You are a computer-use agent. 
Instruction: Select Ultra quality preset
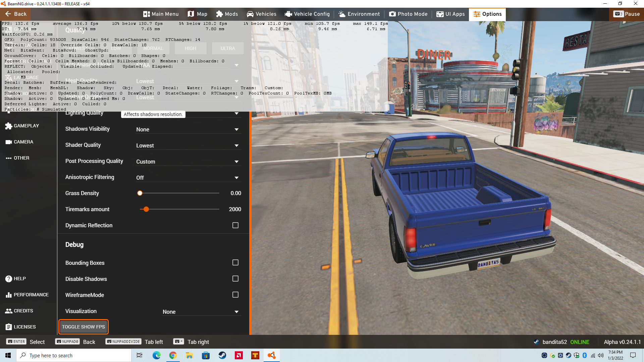click(228, 48)
